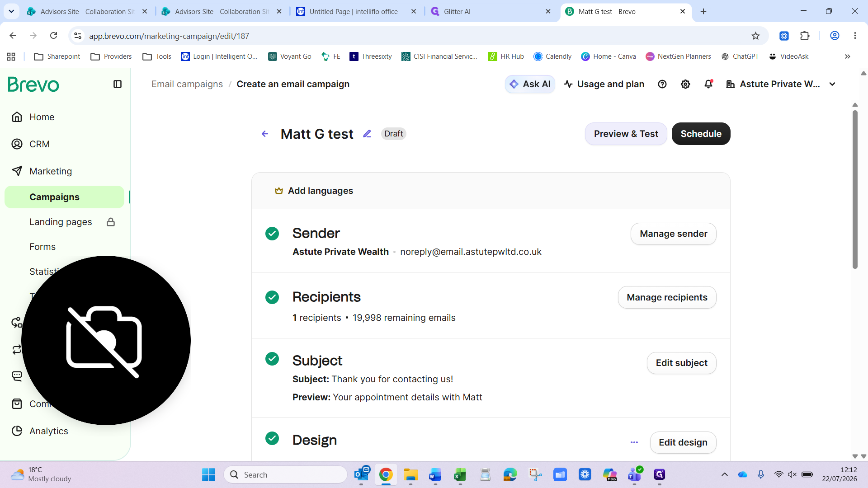Screen dimensions: 868x488
Task: Click the Landing pages lock icon
Action: 111,222
